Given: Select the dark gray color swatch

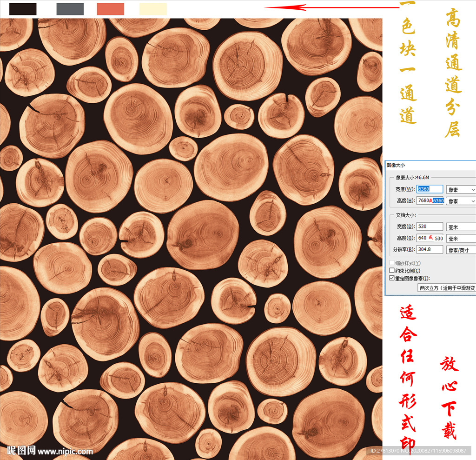Looking at the screenshot, I should point(70,9).
